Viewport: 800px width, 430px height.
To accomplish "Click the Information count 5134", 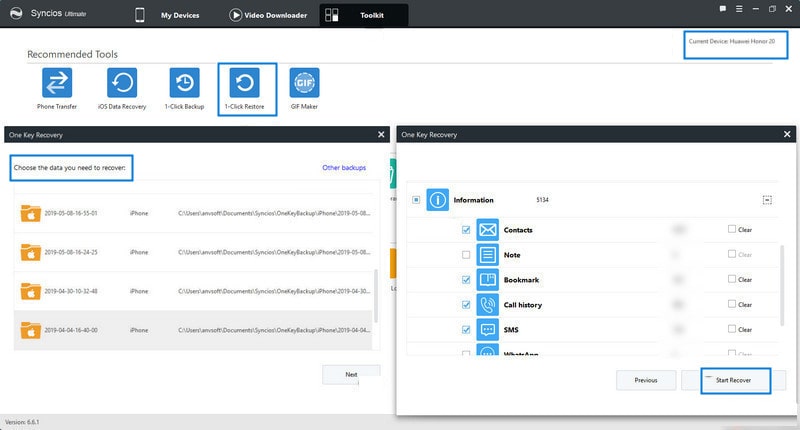I will pos(542,200).
